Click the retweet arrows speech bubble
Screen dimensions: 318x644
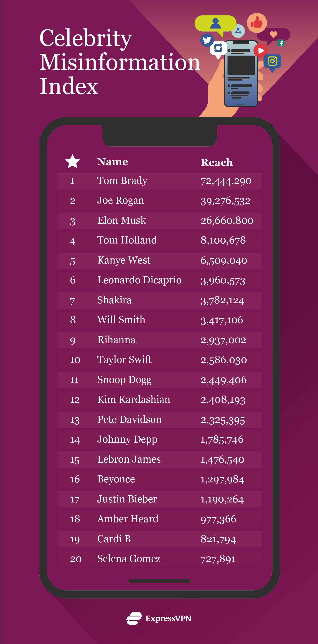(x=218, y=48)
